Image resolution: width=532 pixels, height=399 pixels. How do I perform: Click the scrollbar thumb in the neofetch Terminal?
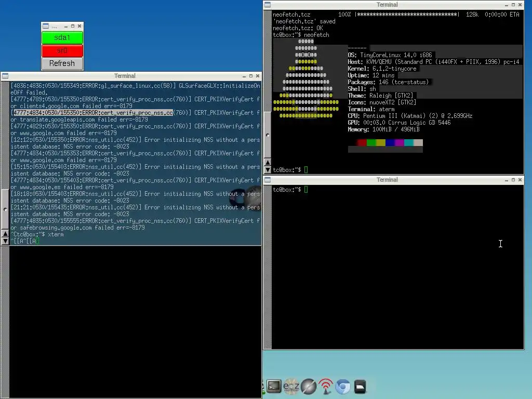coord(268,135)
